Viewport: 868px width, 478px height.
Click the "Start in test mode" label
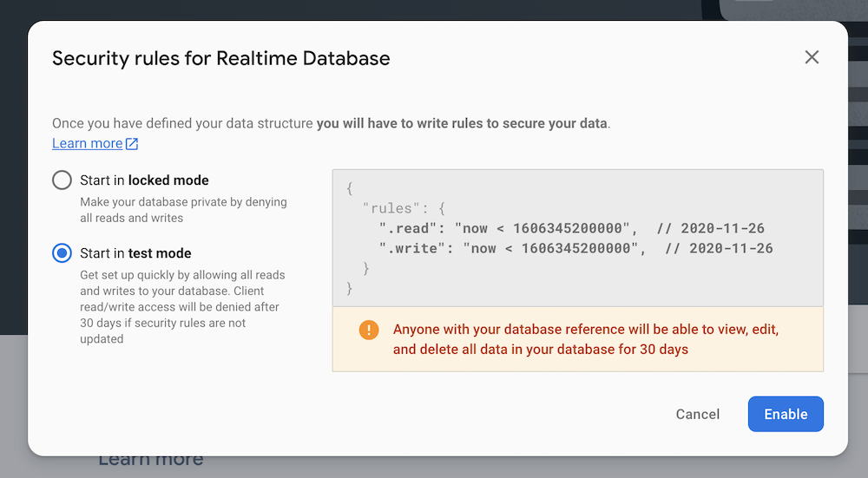point(135,253)
